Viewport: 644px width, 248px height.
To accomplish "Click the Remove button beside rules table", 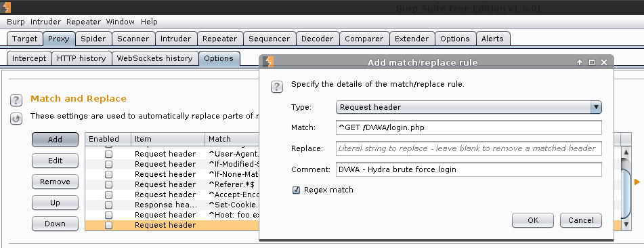I will click(x=55, y=182).
